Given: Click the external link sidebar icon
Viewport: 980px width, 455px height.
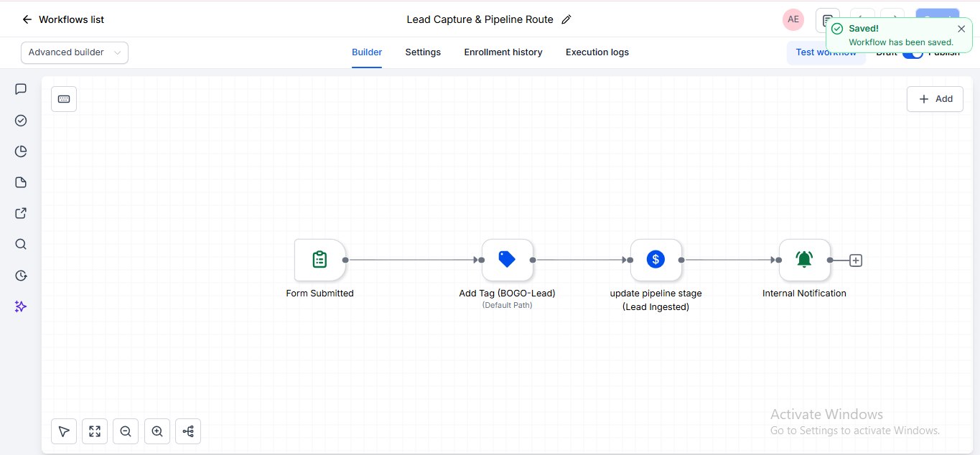Looking at the screenshot, I should click(21, 213).
